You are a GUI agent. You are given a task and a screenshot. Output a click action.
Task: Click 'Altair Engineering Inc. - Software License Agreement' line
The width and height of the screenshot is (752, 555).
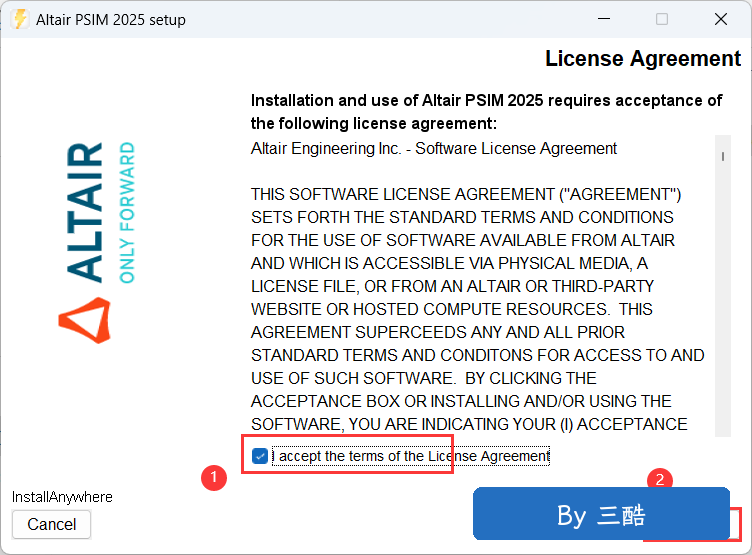click(x=434, y=149)
